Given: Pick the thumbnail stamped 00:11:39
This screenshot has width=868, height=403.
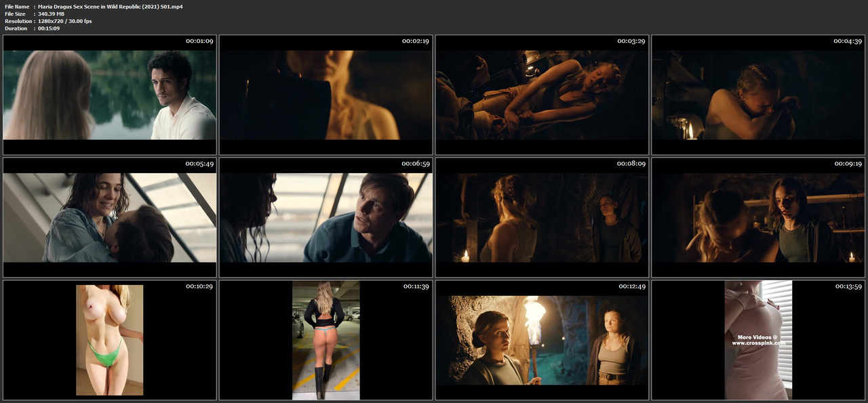Looking at the screenshot, I should coord(325,340).
